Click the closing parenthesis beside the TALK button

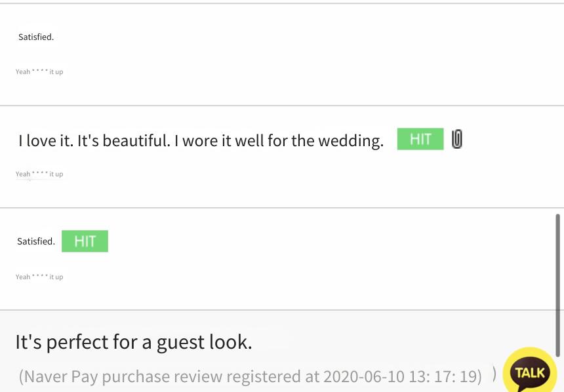494,374
